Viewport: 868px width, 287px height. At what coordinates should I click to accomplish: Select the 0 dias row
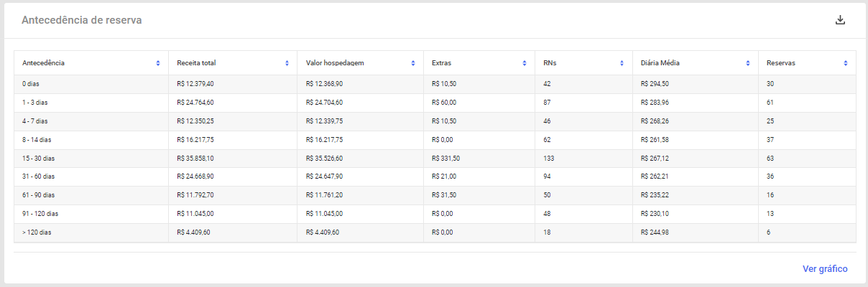[x=435, y=84]
